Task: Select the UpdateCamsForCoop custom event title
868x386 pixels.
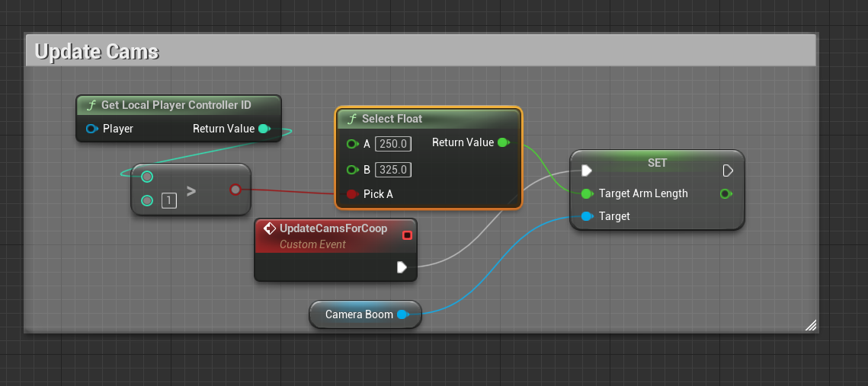Action: [333, 228]
